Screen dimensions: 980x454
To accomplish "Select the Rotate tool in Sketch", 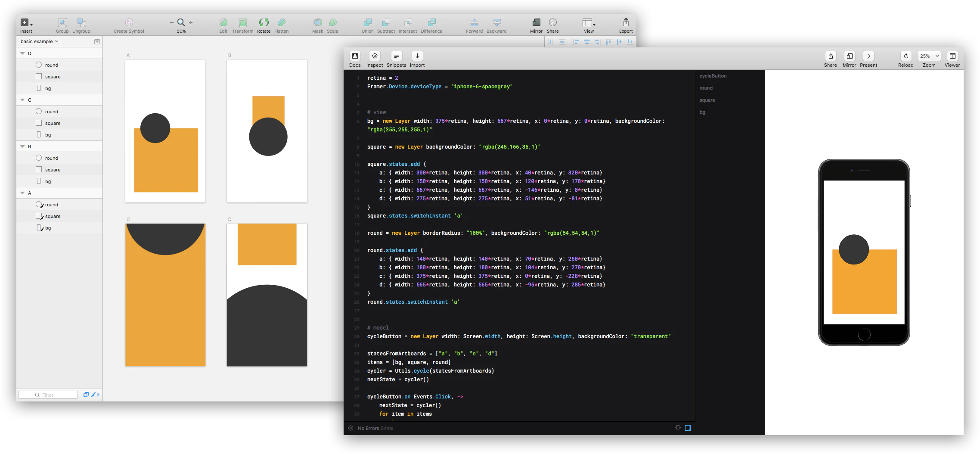I will click(264, 24).
